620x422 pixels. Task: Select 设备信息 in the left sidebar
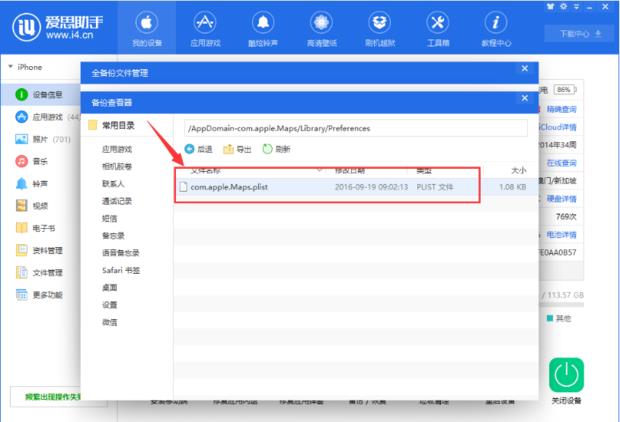(x=40, y=95)
